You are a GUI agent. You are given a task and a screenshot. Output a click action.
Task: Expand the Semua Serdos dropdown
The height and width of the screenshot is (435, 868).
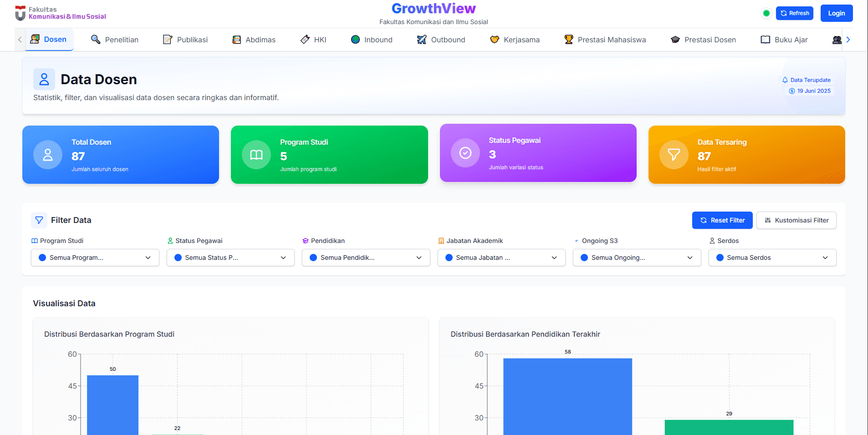tap(772, 258)
